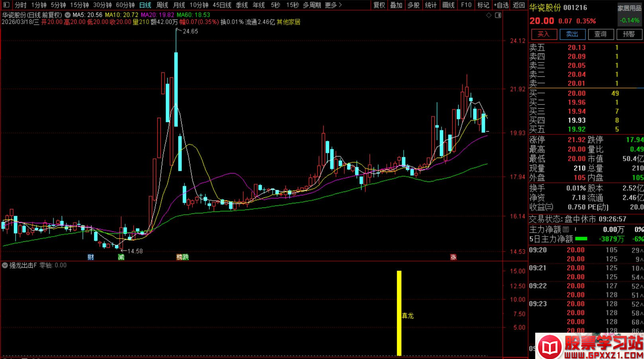Click the 卖五 price 20.13 row

point(586,47)
